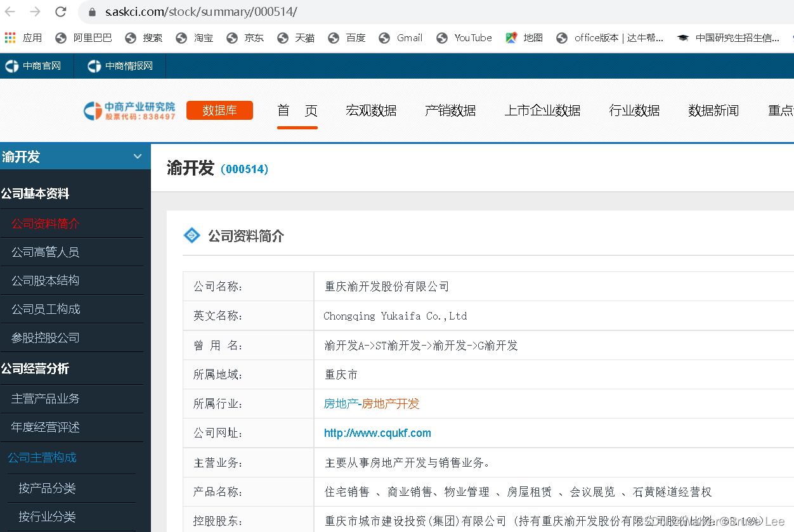The image size is (794, 532).
Task: Open 中商情报网 in top bar
Action: [120, 66]
